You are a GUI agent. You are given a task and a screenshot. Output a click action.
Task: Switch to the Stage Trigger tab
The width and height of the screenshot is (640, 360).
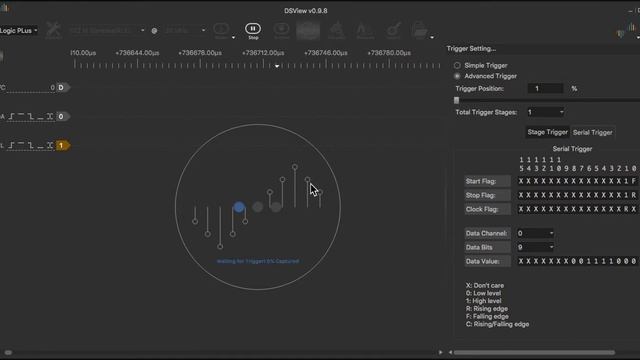point(547,132)
